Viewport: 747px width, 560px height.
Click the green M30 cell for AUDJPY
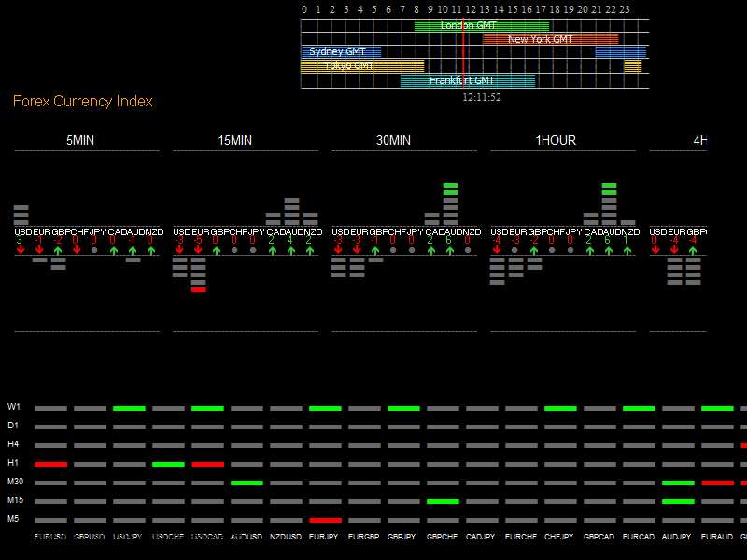pos(679,483)
